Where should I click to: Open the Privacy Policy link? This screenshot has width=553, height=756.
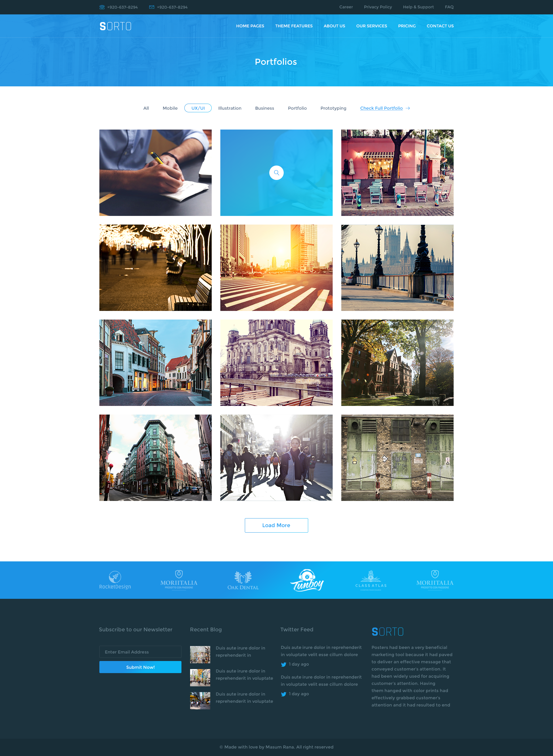(378, 7)
